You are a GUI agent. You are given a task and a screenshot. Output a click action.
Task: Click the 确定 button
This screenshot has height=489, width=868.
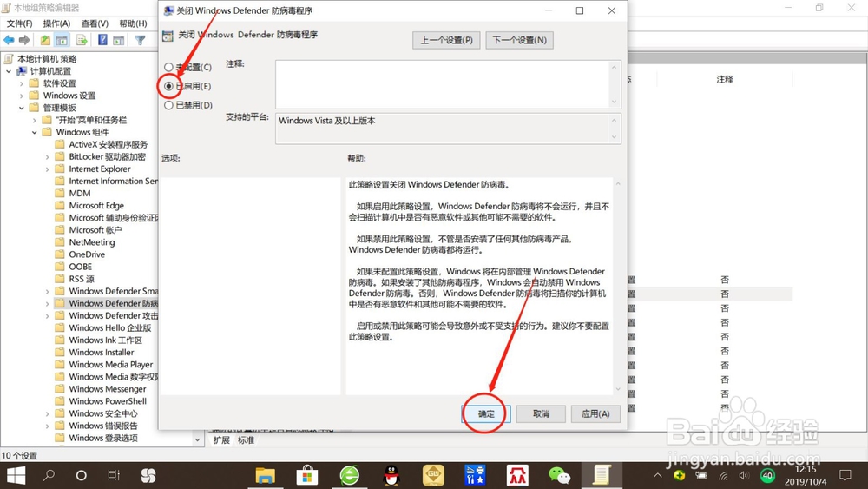pyautogui.click(x=486, y=413)
